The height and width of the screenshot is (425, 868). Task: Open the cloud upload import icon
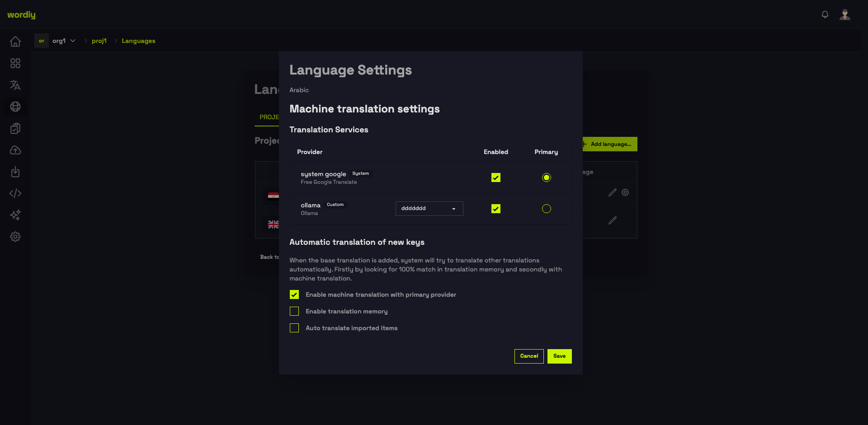[x=15, y=150]
